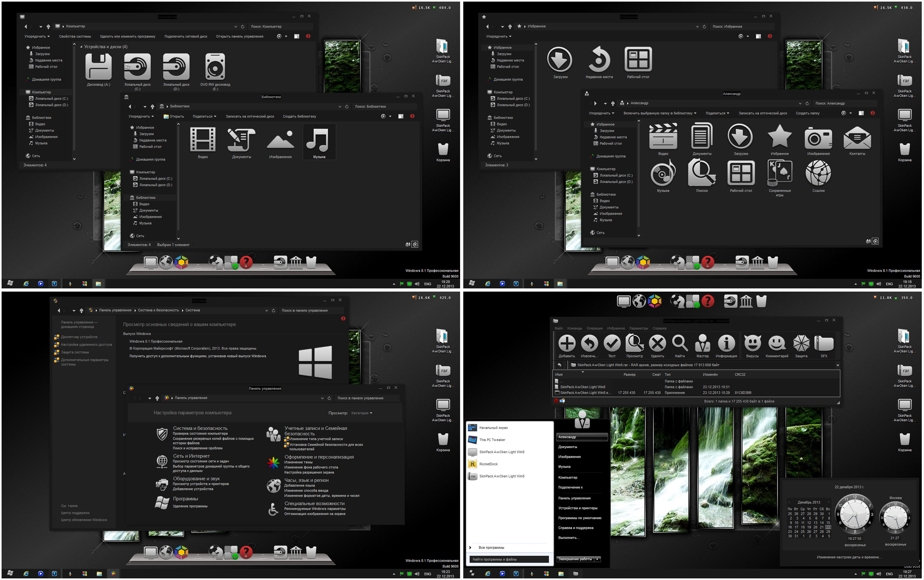Select Устройства и принтеры in Start menu
This screenshot has width=924, height=580.
pyautogui.click(x=577, y=508)
